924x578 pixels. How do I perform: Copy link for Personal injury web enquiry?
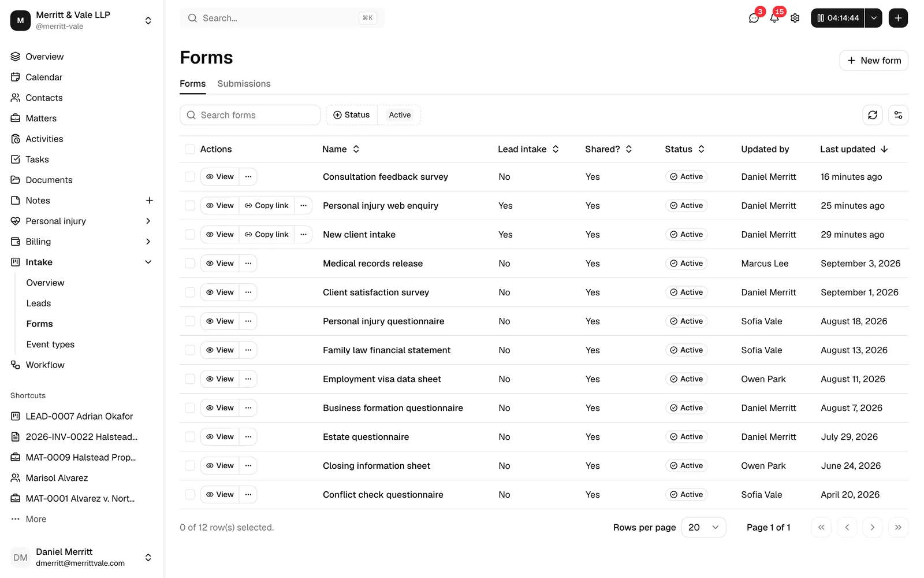coord(266,206)
